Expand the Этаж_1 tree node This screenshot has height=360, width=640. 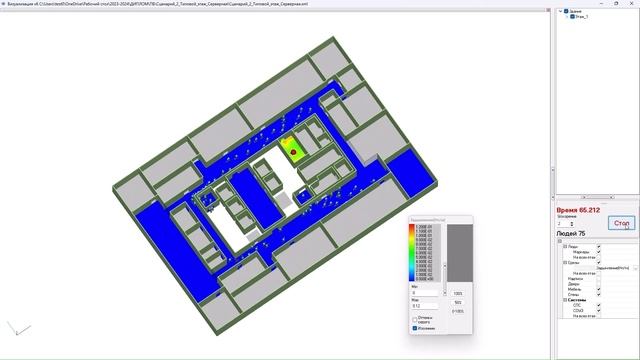click(567, 17)
